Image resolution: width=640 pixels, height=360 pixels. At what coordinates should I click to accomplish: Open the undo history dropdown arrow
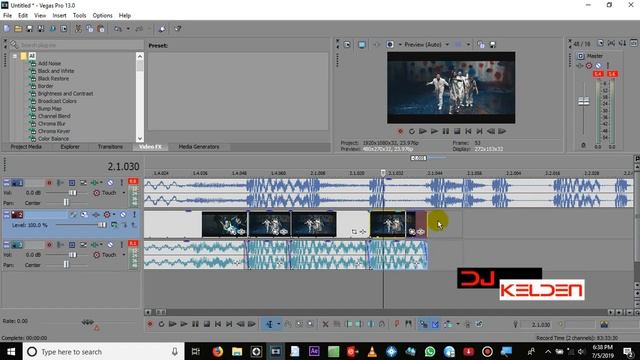[128, 29]
